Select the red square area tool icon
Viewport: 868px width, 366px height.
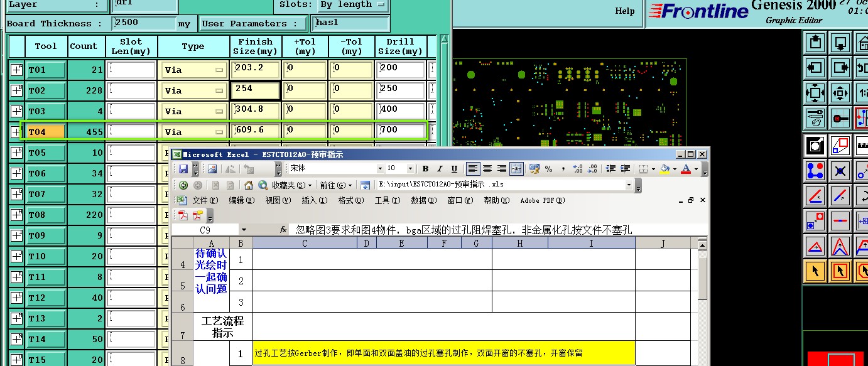(x=840, y=146)
